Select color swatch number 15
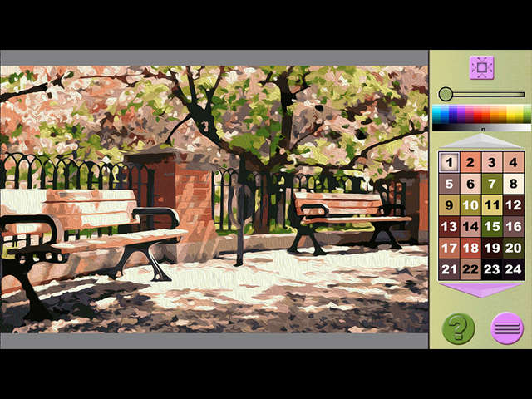 pos(492,227)
